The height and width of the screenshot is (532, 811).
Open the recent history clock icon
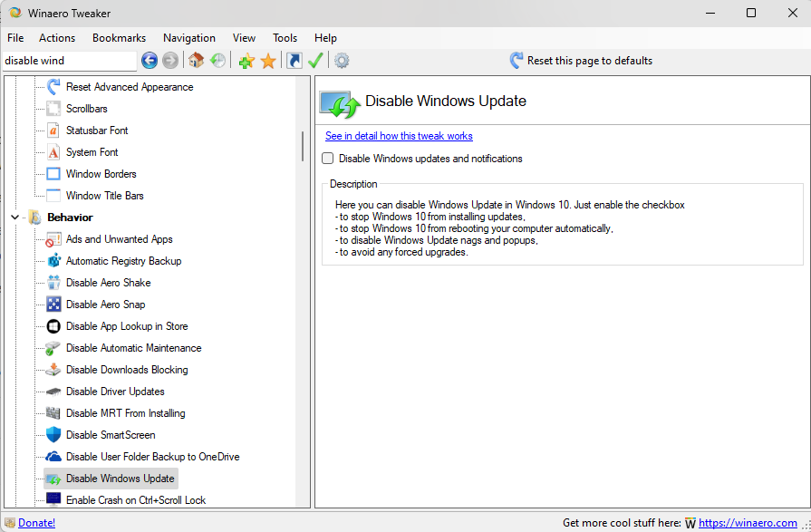click(x=217, y=61)
